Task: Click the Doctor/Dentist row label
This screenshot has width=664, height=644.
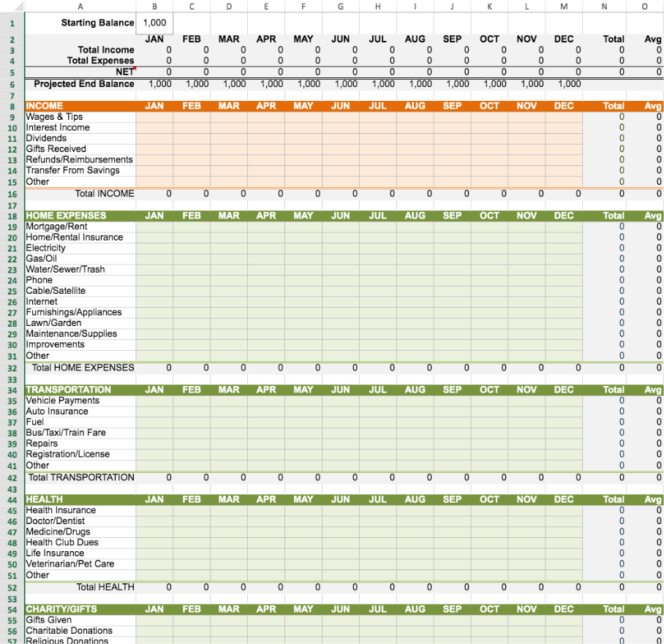Action: tap(55, 520)
